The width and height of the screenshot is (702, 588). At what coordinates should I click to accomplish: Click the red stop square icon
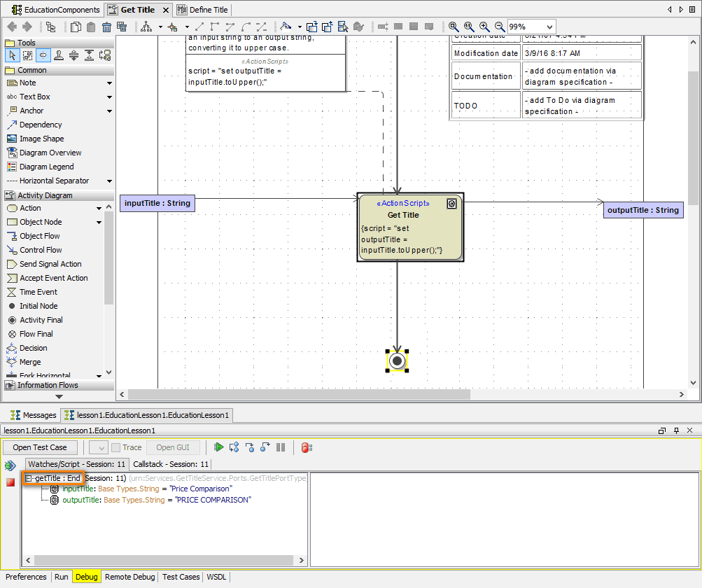(x=10, y=482)
